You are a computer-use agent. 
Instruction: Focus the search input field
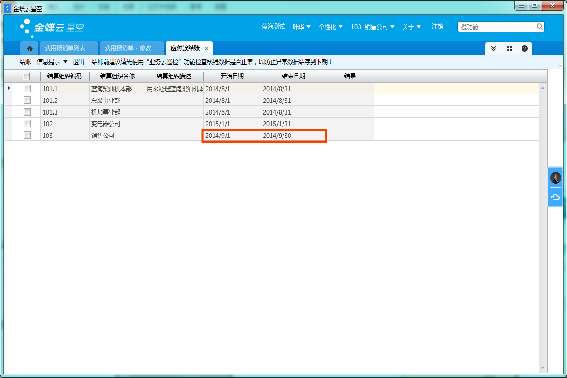point(497,27)
